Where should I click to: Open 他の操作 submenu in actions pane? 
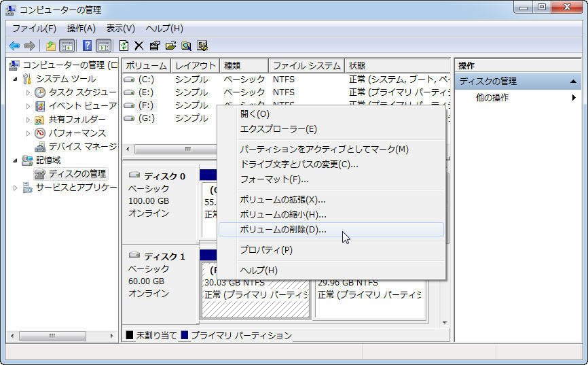pyautogui.click(x=518, y=98)
